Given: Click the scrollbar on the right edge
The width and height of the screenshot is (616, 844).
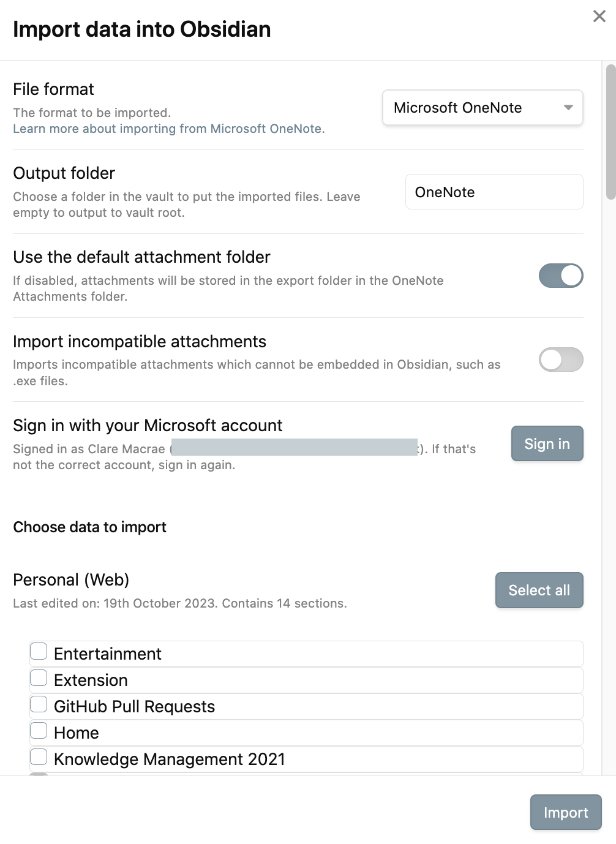Looking at the screenshot, I should pos(611,122).
